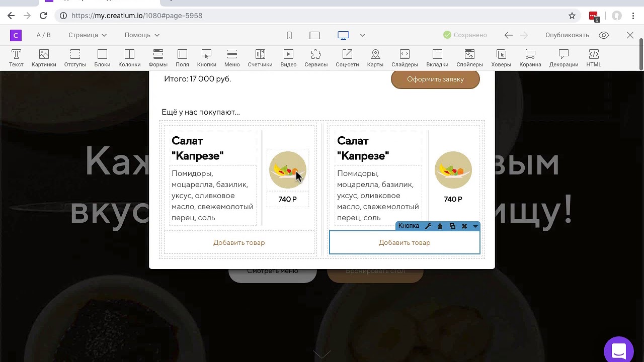Click Итого: 17 000 руб. text
The height and width of the screenshot is (362, 644).
click(x=198, y=79)
